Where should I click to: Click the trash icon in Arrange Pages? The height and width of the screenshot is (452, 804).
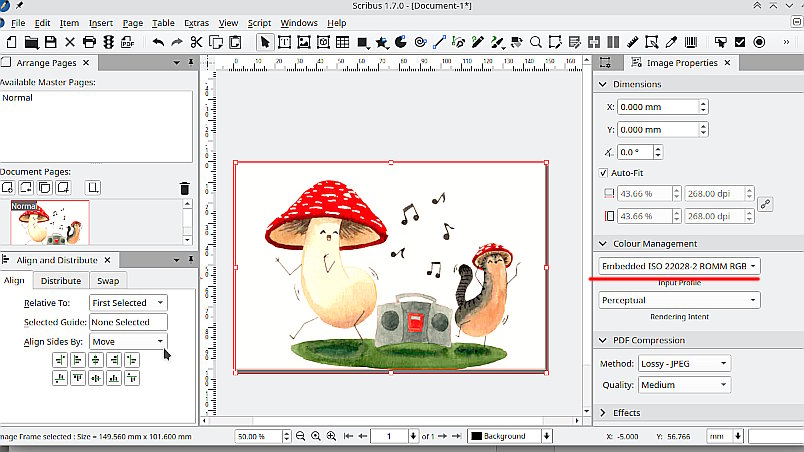pos(184,188)
